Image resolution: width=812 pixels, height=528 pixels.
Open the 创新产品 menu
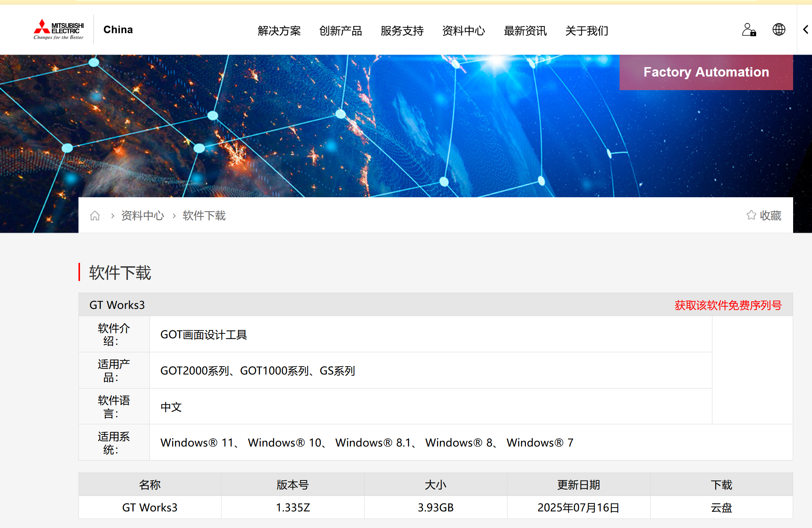pyautogui.click(x=341, y=31)
